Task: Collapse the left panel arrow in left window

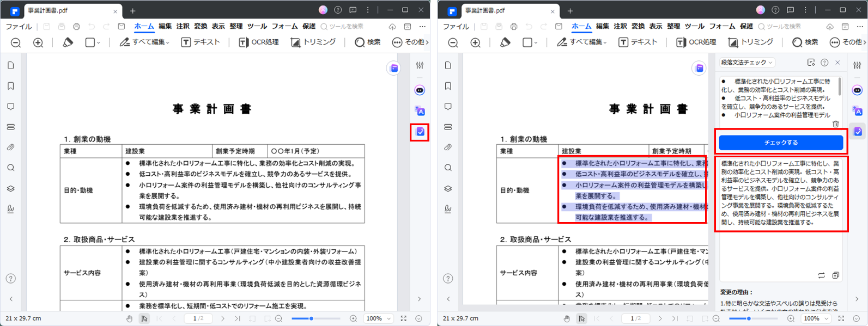Action: 11,299
